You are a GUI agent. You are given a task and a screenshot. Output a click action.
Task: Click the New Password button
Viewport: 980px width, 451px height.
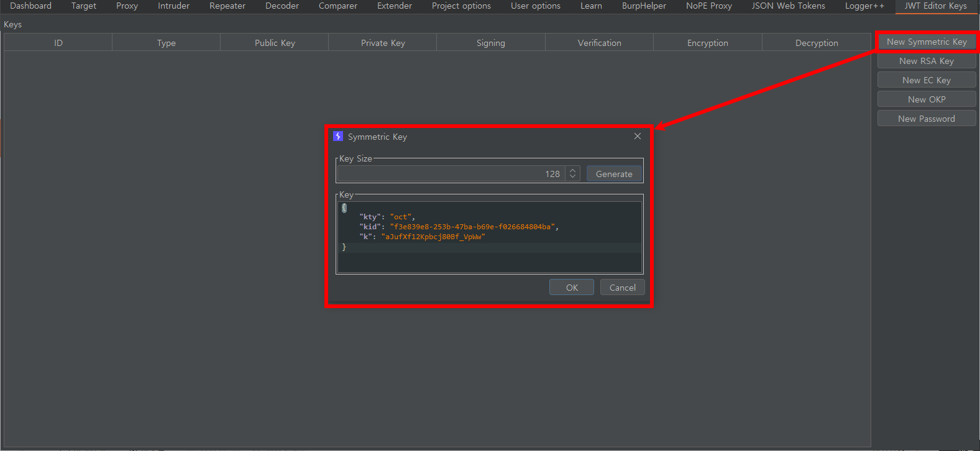[x=927, y=119]
